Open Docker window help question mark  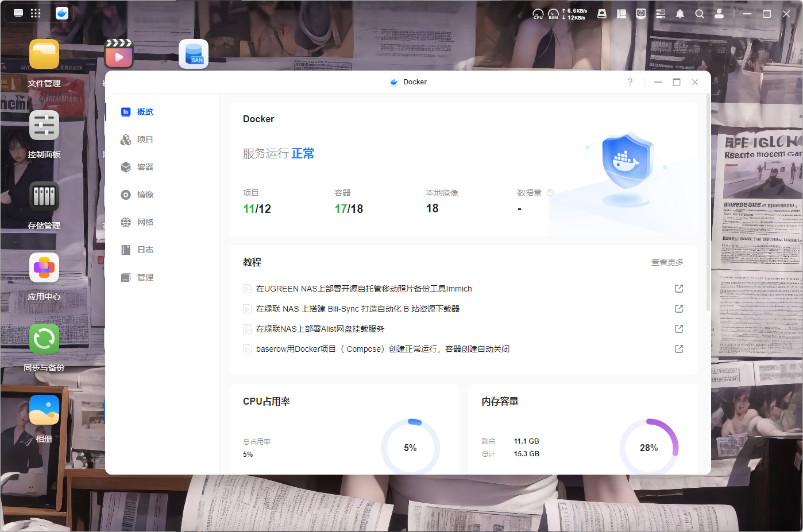pos(630,82)
